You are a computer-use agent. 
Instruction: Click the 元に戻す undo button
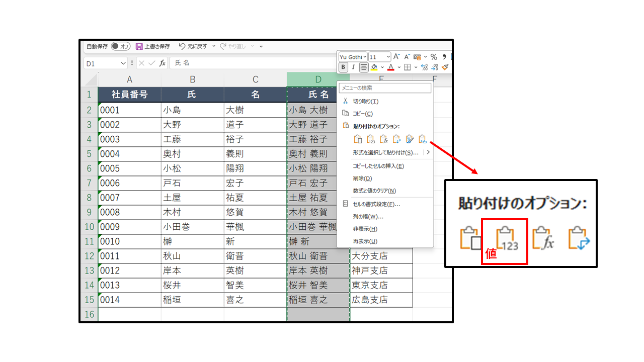point(193,46)
